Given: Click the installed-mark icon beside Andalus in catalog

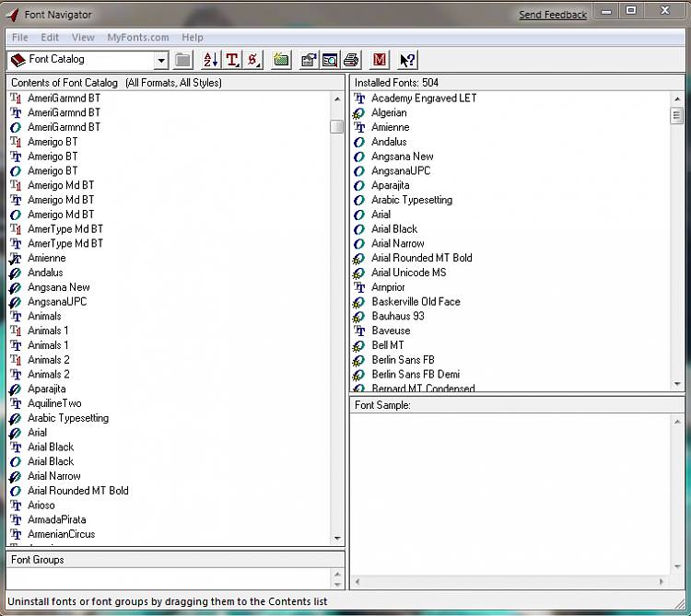Looking at the screenshot, I should pos(16,273).
